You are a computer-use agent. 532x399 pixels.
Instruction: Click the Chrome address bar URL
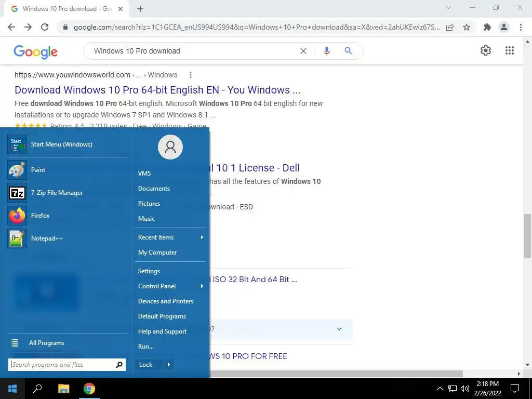(x=256, y=27)
